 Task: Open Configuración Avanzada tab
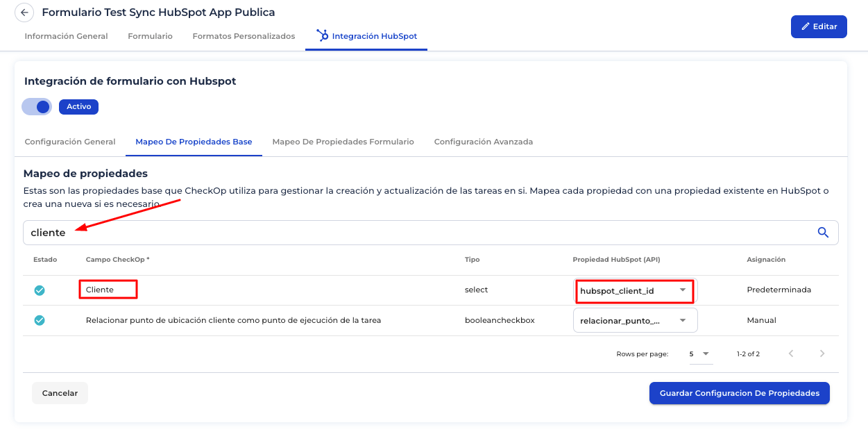tap(483, 142)
